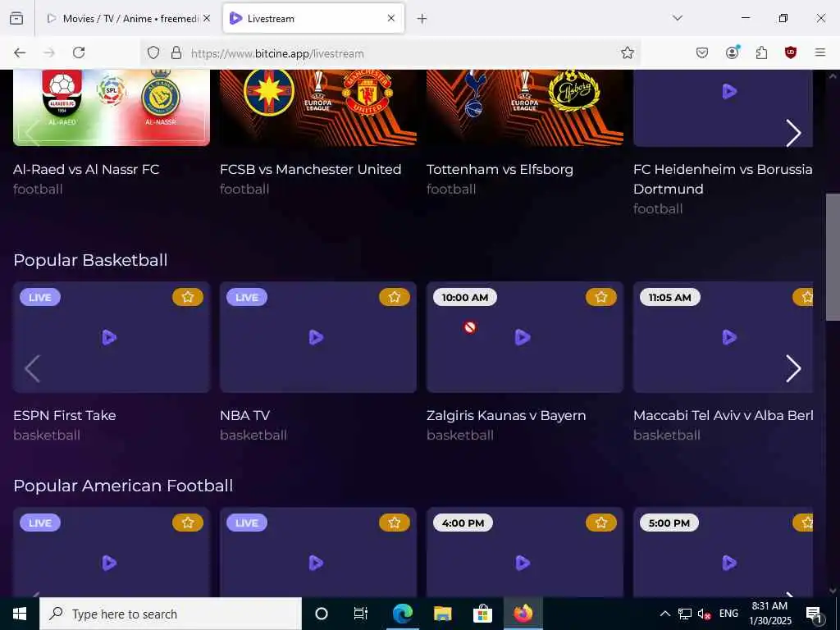Click the NBA TV title
Screen dimensions: 840x630
coord(244,415)
